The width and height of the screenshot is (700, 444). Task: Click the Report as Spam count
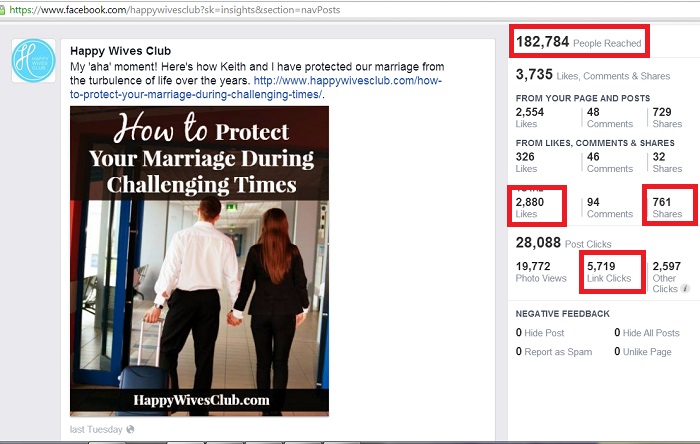[x=554, y=352]
